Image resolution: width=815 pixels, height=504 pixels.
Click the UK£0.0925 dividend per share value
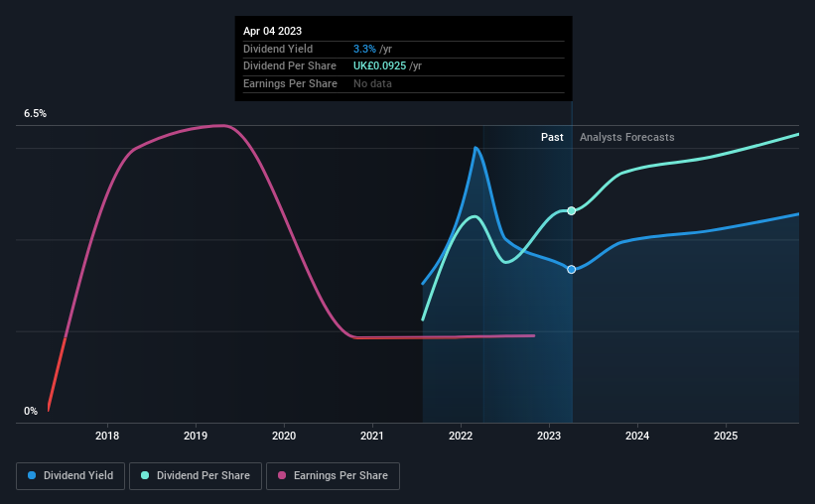[x=379, y=66]
